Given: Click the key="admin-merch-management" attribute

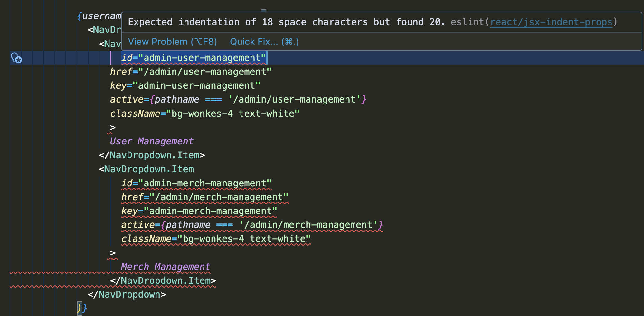Looking at the screenshot, I should coord(199,211).
